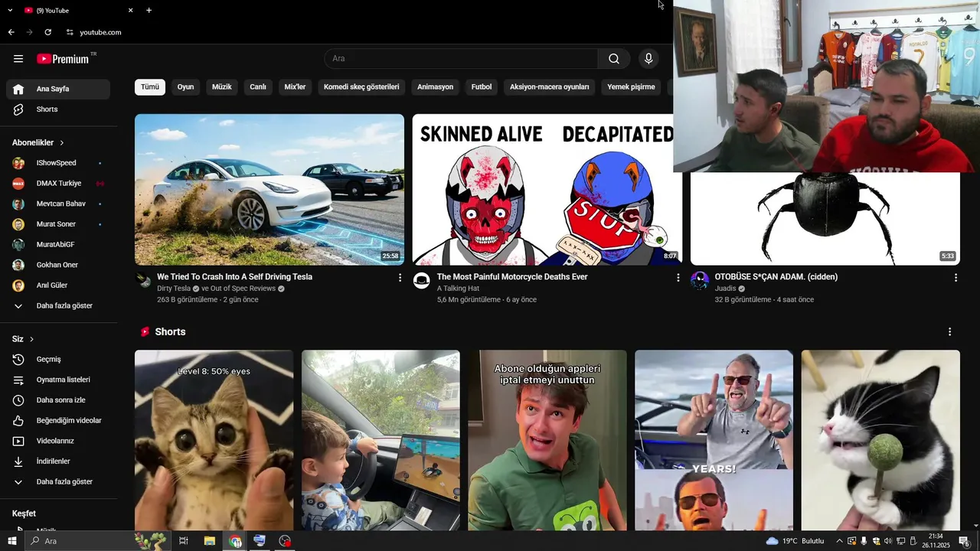This screenshot has width=980, height=551.
Task: Open Geçmiş history in sidebar
Action: point(58,360)
